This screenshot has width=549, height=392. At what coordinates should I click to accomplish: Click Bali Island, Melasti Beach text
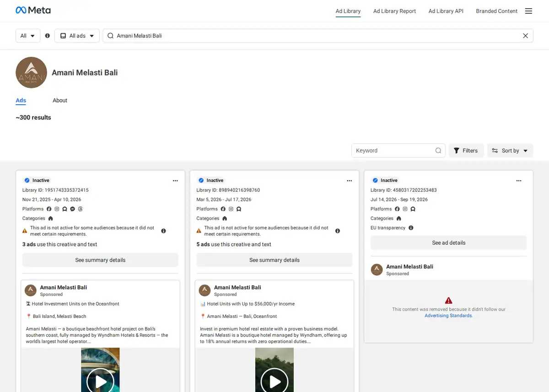point(59,316)
